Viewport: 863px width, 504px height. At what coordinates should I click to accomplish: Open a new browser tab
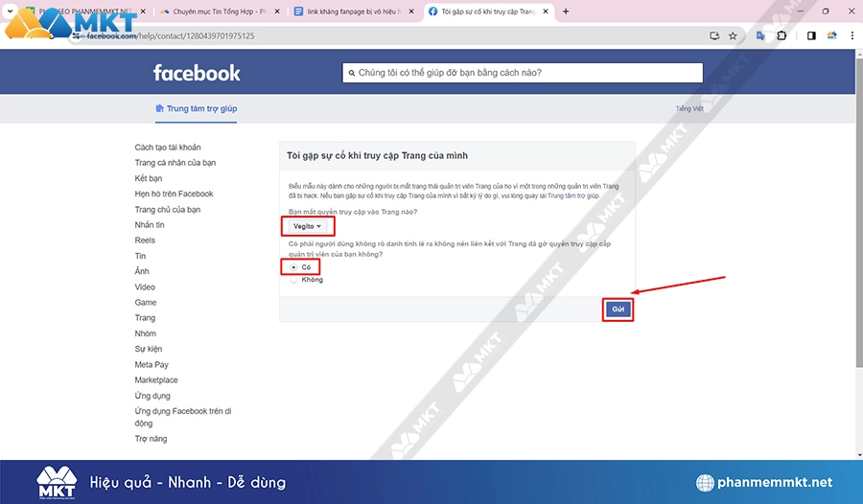pos(565,11)
